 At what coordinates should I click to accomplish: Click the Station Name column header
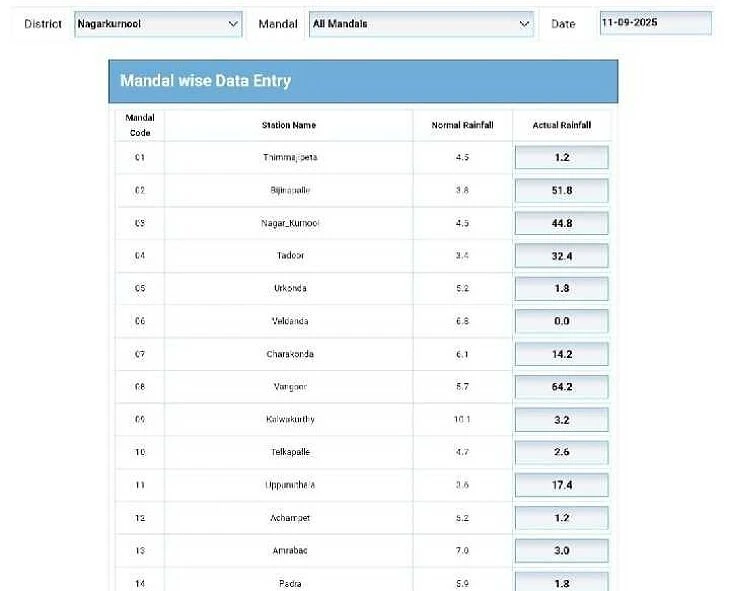point(288,125)
